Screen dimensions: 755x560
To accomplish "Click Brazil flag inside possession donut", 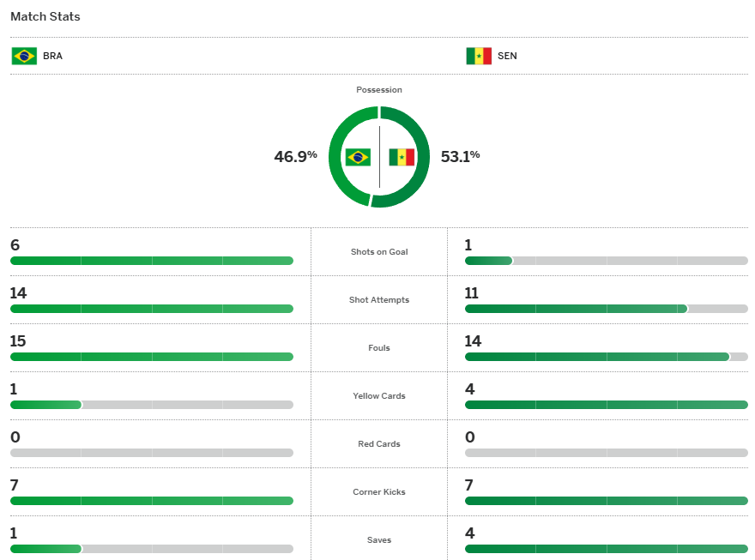I will pyautogui.click(x=358, y=157).
